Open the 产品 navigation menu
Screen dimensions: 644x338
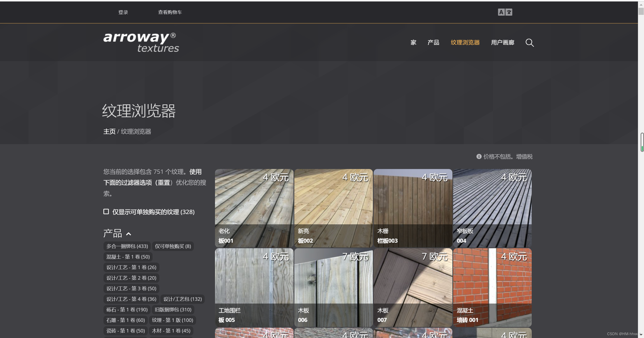[433, 43]
